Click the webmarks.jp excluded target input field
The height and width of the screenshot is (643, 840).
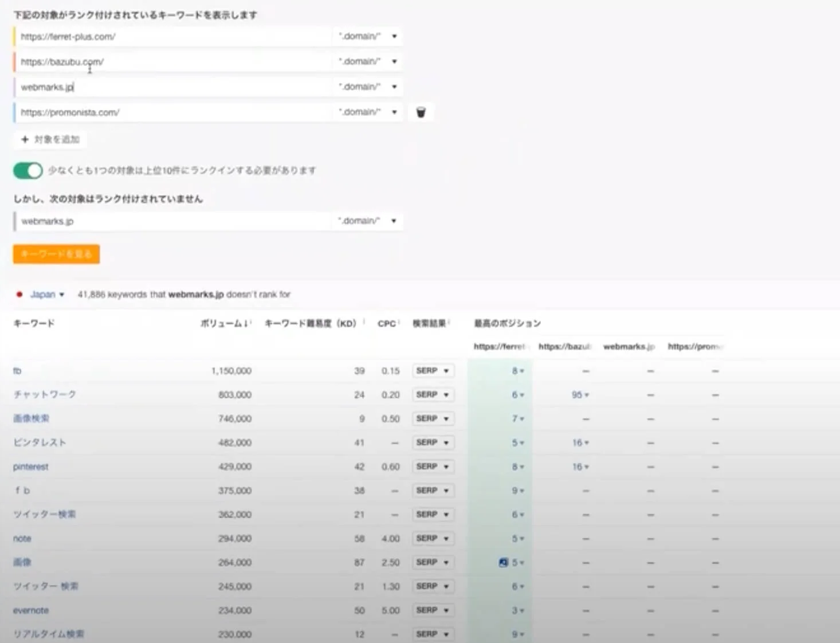172,221
